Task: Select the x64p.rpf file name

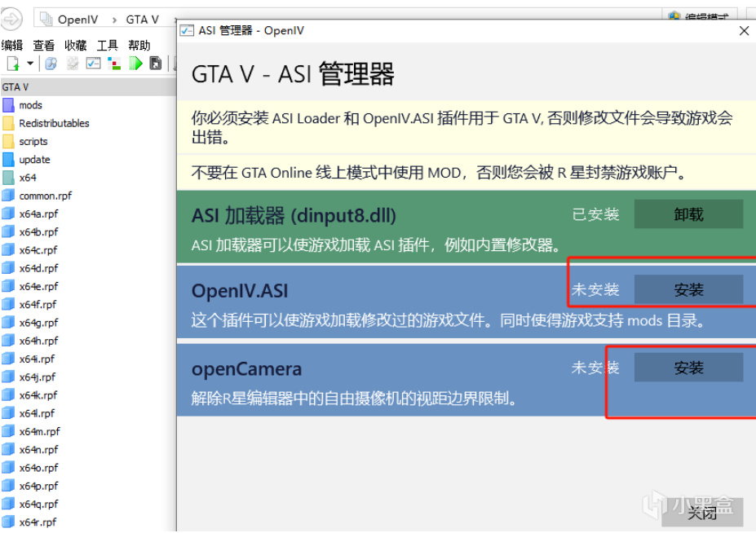Action: coord(38,486)
